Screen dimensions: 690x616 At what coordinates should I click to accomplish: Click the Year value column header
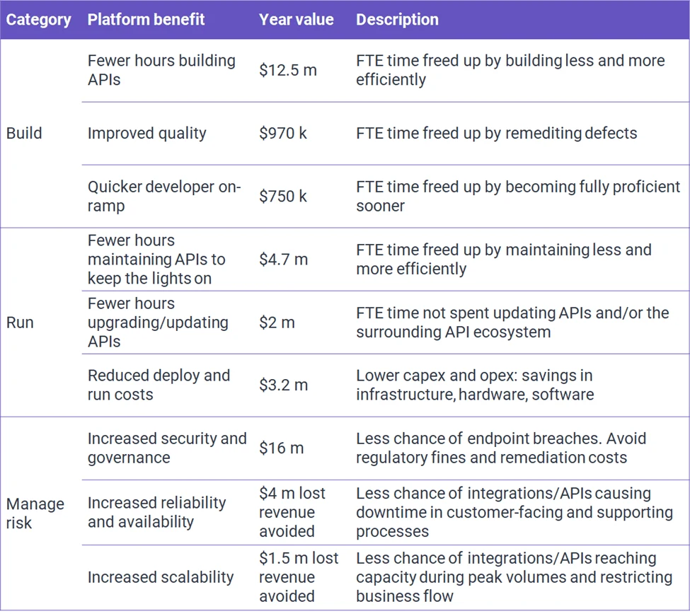tap(296, 20)
